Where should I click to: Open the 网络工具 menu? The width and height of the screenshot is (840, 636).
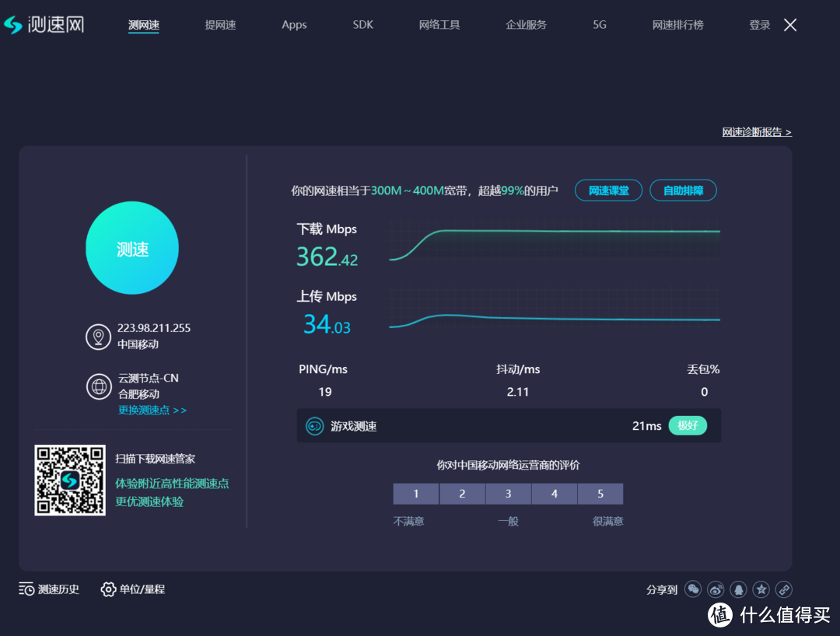pyautogui.click(x=439, y=25)
